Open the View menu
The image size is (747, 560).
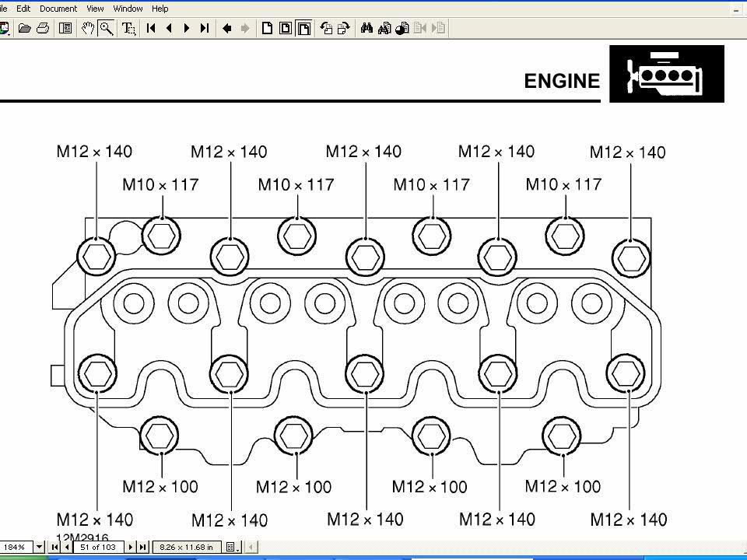[x=95, y=9]
